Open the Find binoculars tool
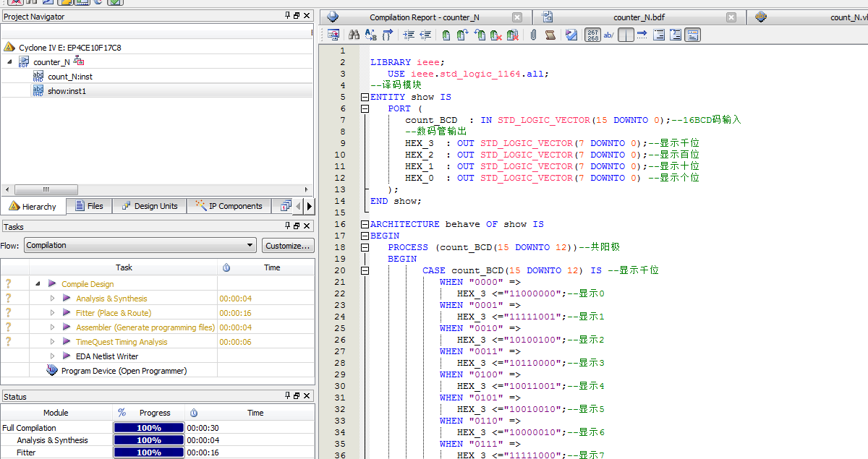 pos(354,34)
